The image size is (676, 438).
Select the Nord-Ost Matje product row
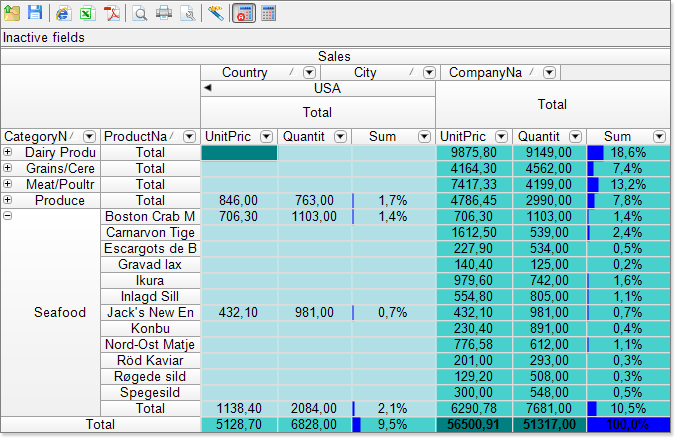point(150,344)
